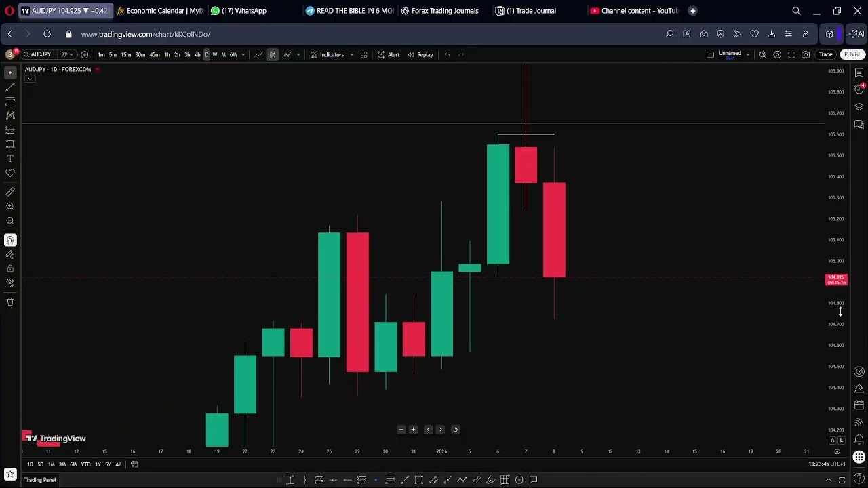Switch to the 45m timeframe

[155, 54]
